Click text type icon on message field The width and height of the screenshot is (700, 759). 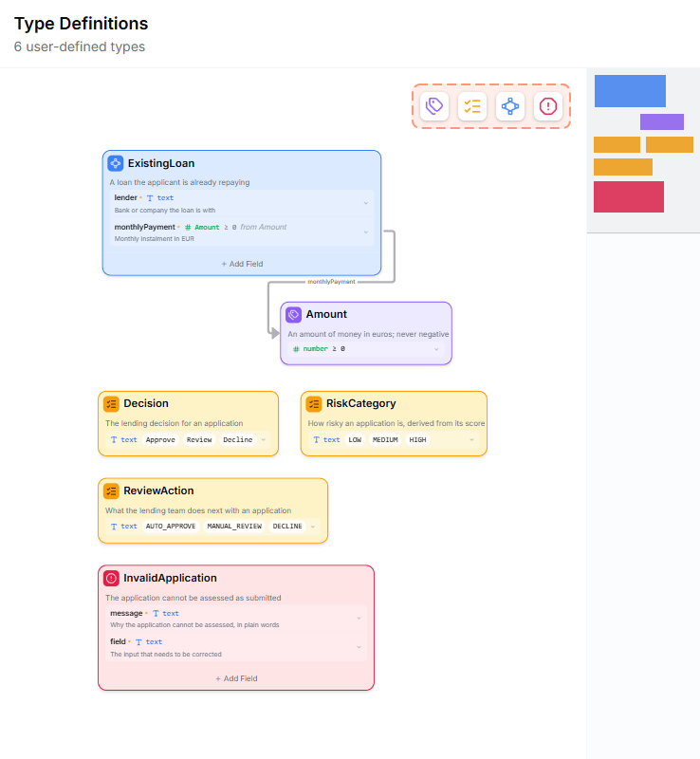click(156, 613)
